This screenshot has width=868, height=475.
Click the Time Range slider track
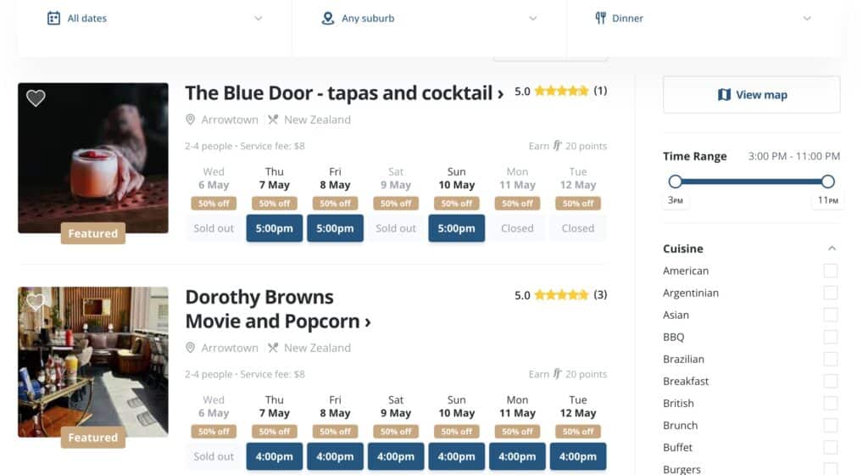pyautogui.click(x=751, y=182)
